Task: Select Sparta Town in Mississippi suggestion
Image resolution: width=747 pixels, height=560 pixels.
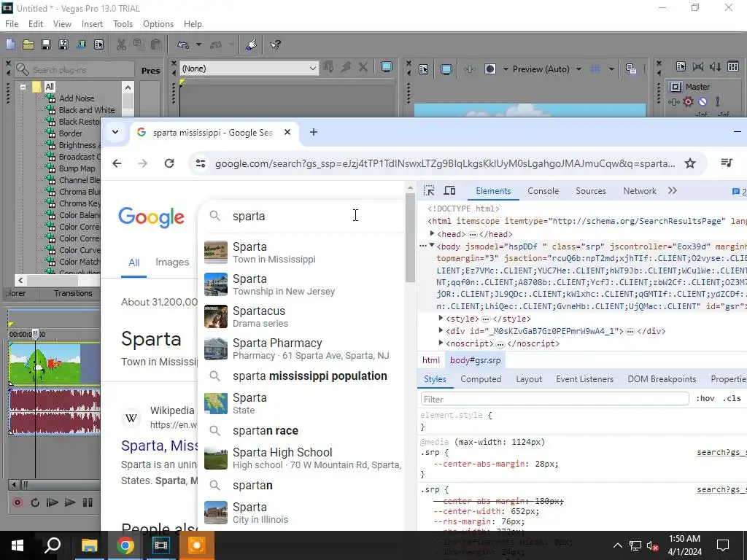Action: coord(301,252)
